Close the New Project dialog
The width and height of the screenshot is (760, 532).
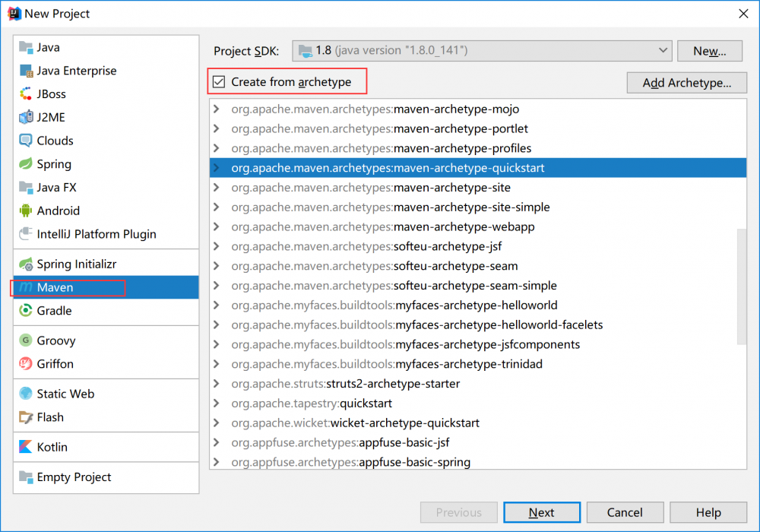coord(743,14)
